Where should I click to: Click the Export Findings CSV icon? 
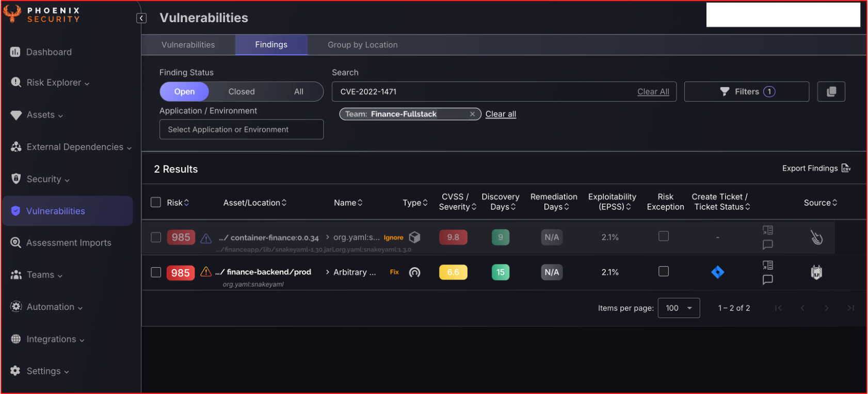tap(846, 168)
